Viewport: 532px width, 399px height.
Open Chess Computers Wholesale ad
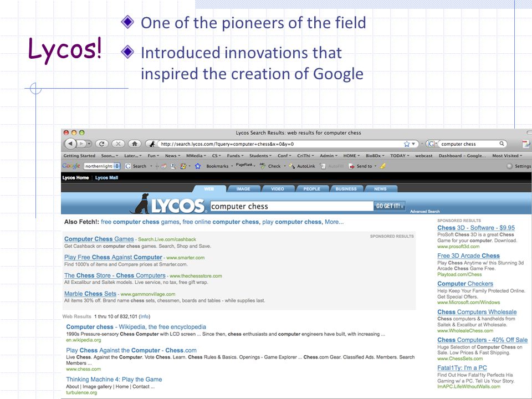477,312
